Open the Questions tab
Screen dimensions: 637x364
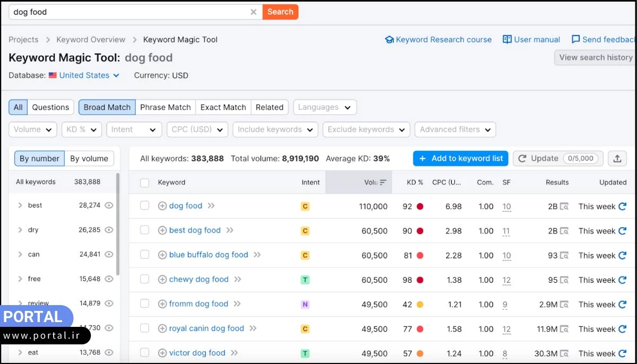click(x=50, y=107)
